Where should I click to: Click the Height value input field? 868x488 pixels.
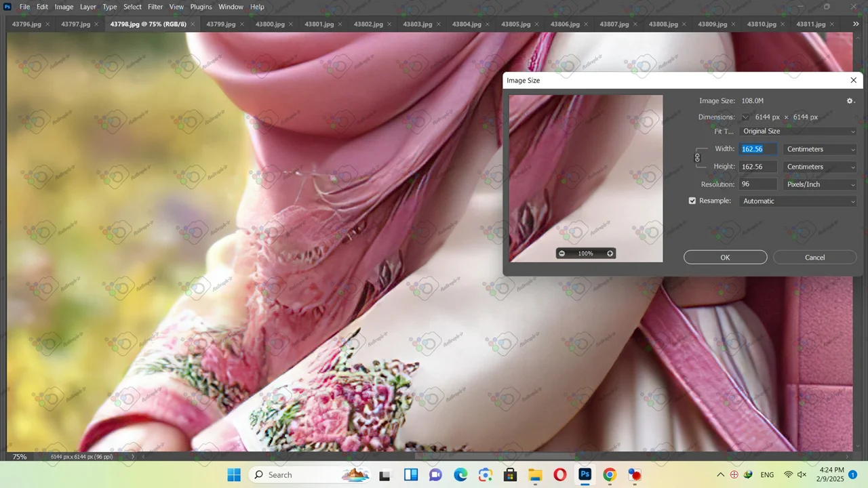pos(757,167)
